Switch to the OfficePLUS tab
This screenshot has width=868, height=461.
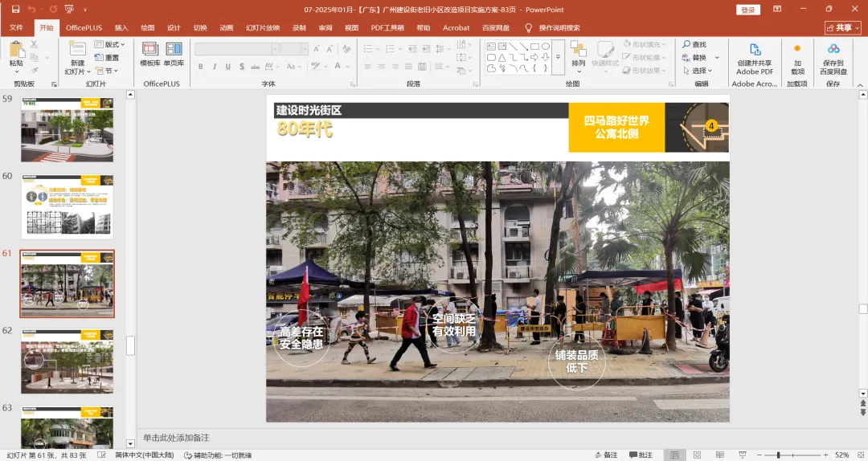(84, 27)
